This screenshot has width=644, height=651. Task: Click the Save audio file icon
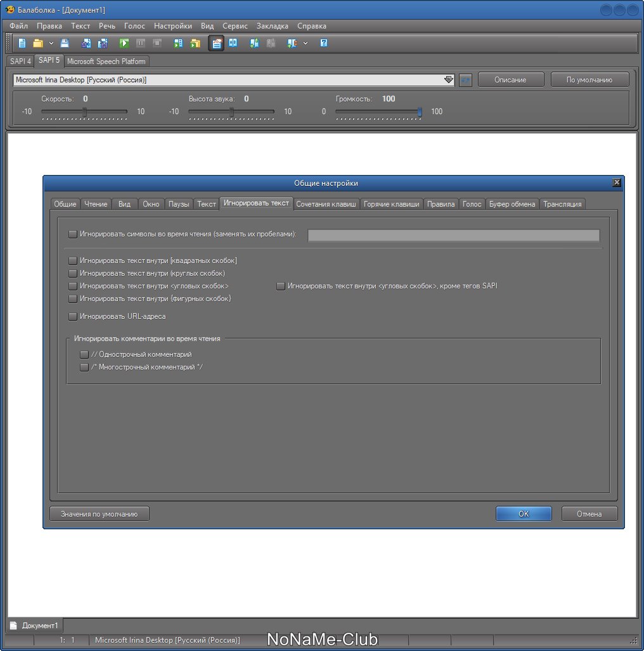(x=86, y=43)
